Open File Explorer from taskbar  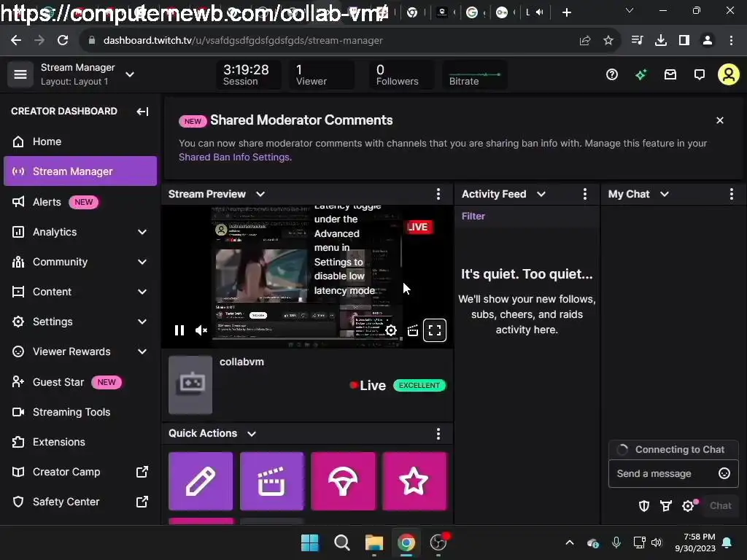pyautogui.click(x=374, y=542)
